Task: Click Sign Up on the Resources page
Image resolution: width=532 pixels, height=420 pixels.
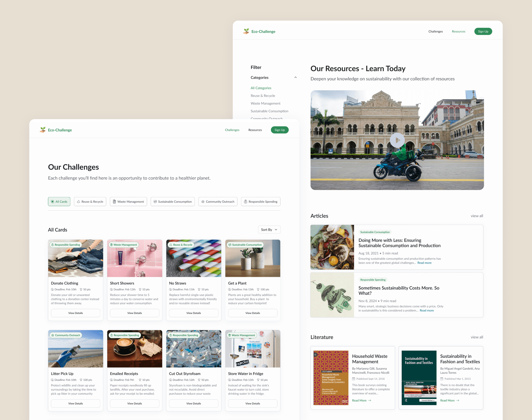Action: [483, 32]
